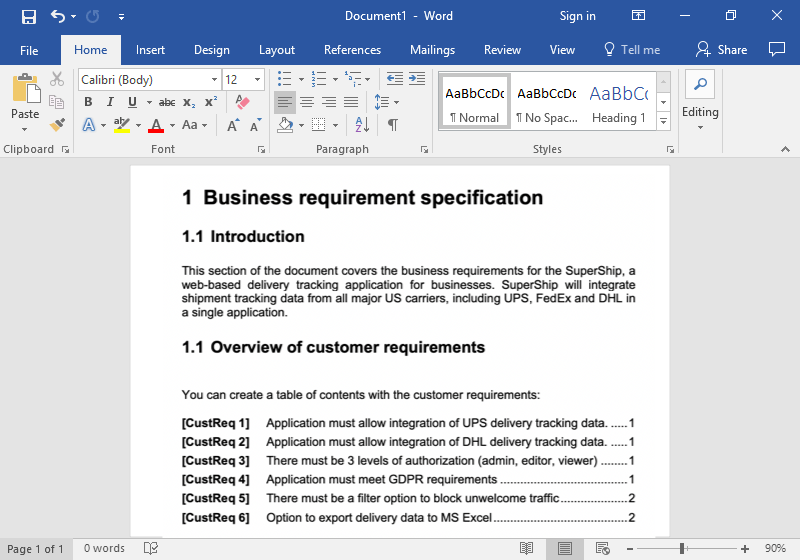Click Sign in link in title bar

(x=577, y=16)
